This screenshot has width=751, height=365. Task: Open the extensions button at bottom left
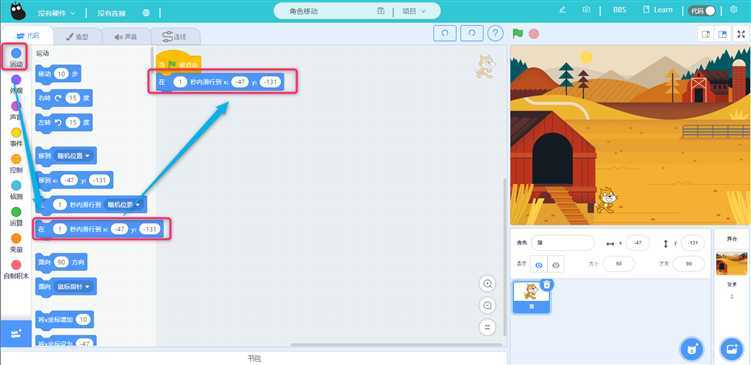[16, 334]
